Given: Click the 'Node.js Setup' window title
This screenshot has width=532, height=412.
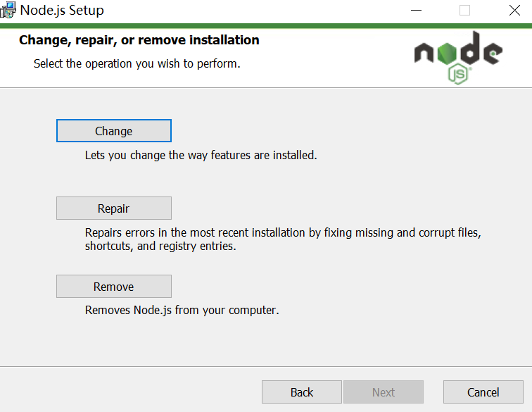Looking at the screenshot, I should click(x=62, y=10).
